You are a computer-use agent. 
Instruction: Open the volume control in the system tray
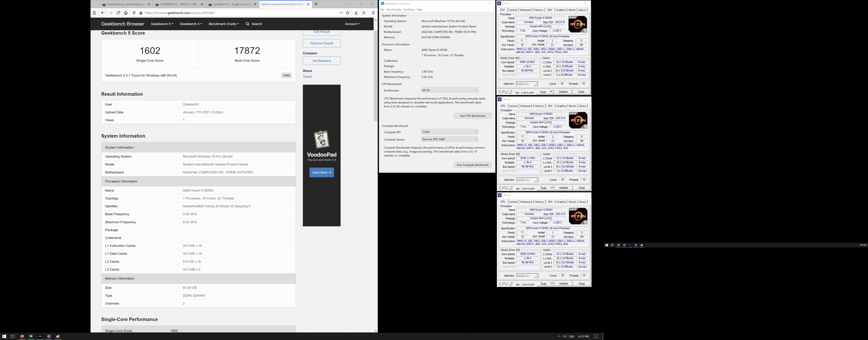pyautogui.click(x=564, y=336)
